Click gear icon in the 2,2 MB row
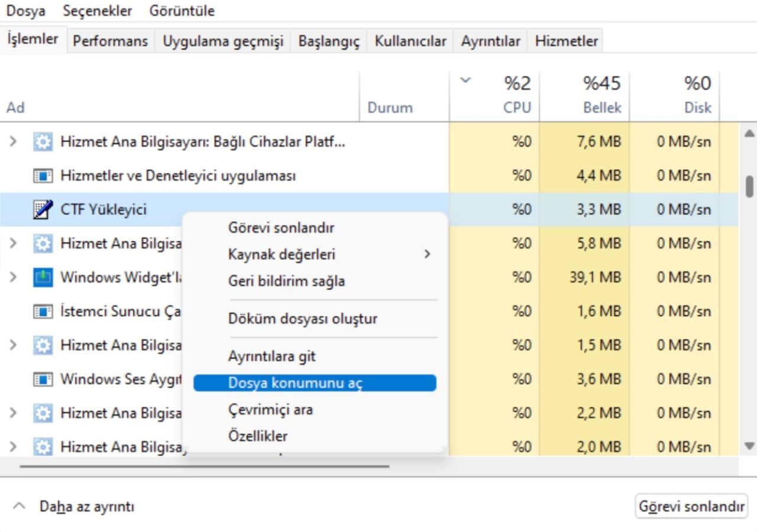The image size is (757, 532). coord(43,413)
